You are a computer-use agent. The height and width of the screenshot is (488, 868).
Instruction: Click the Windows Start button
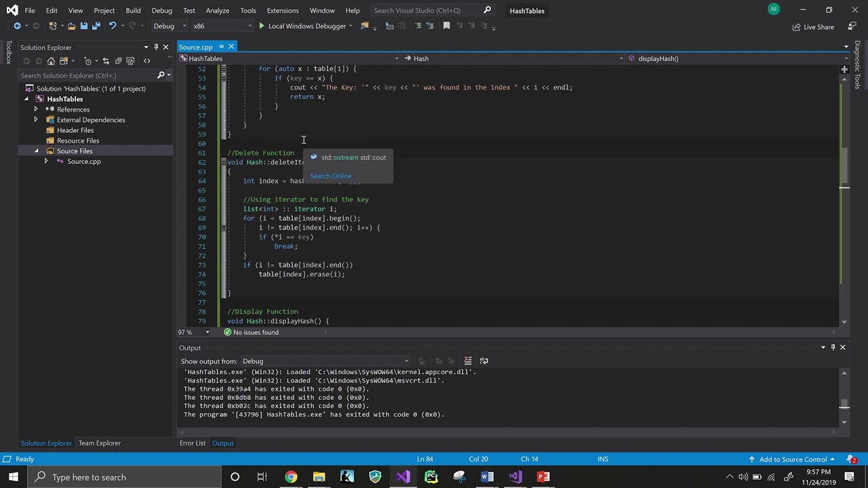[13, 477]
